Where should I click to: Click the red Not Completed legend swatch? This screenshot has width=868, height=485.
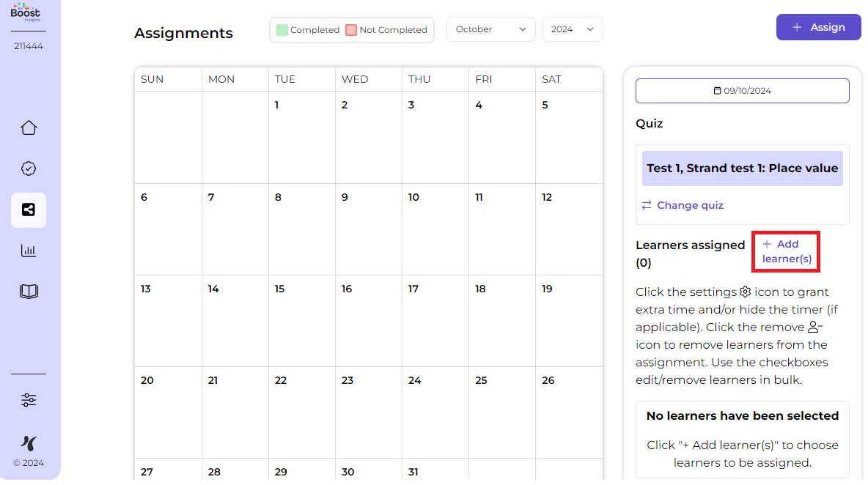[351, 30]
